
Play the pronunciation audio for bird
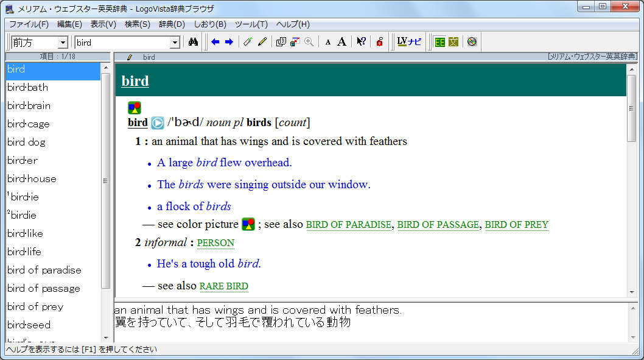tap(158, 123)
